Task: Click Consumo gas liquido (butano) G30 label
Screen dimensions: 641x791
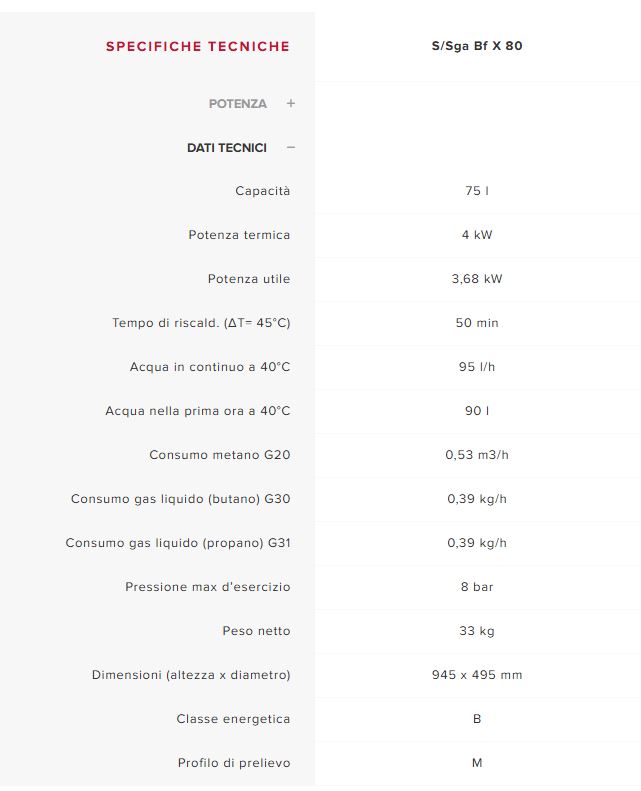Action: click(180, 499)
